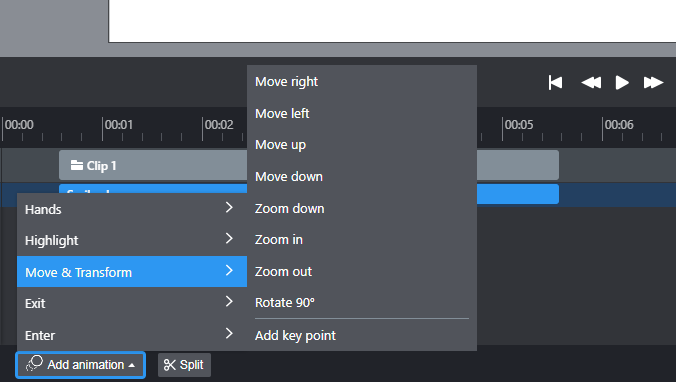The width and height of the screenshot is (676, 382).
Task: Play the animation preview
Action: coord(622,82)
